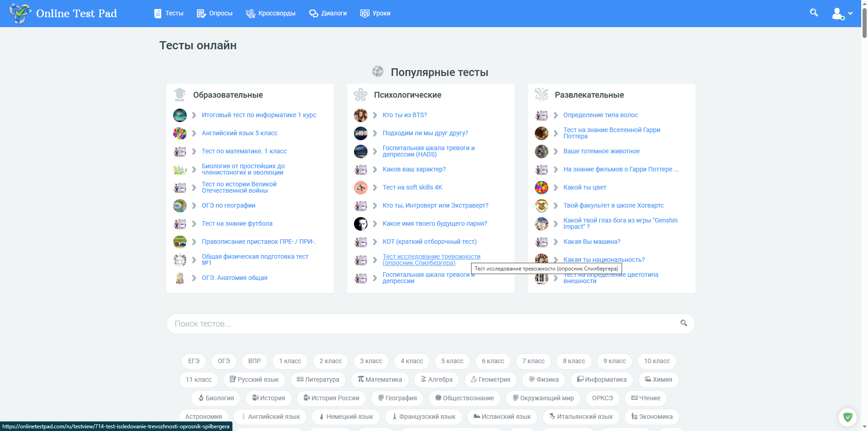Click the colorful balls icon for Какой ты цвет
Screen dimensions: 868x431
[x=542, y=188]
